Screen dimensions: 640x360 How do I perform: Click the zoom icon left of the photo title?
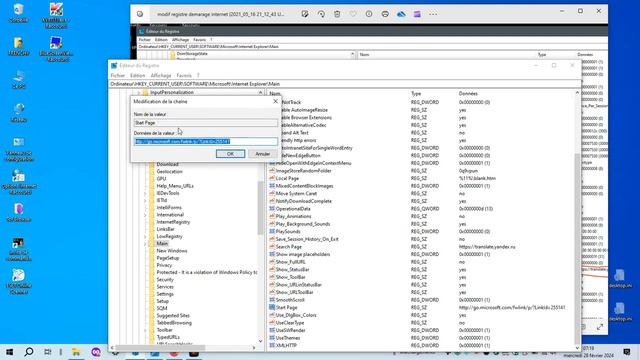pos(140,14)
